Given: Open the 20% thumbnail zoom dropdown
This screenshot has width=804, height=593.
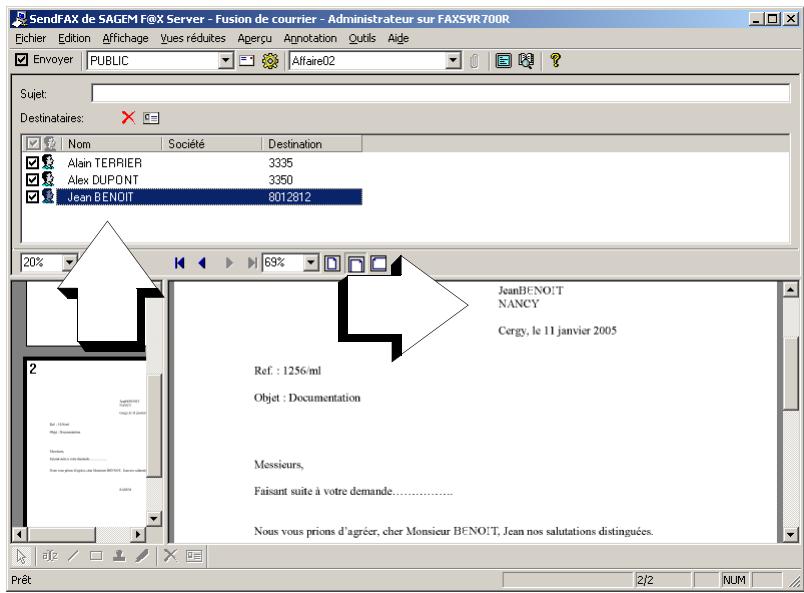Looking at the screenshot, I should (68, 263).
